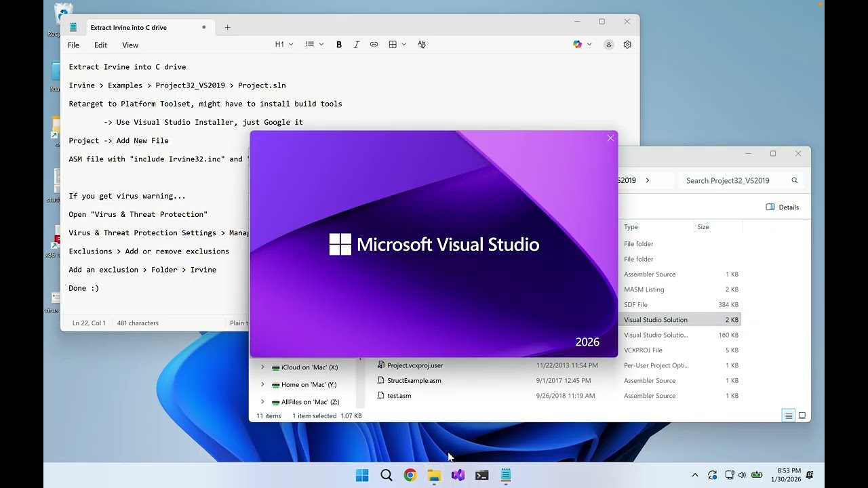Open the volume tray icon
The image size is (868, 488).
click(742, 475)
